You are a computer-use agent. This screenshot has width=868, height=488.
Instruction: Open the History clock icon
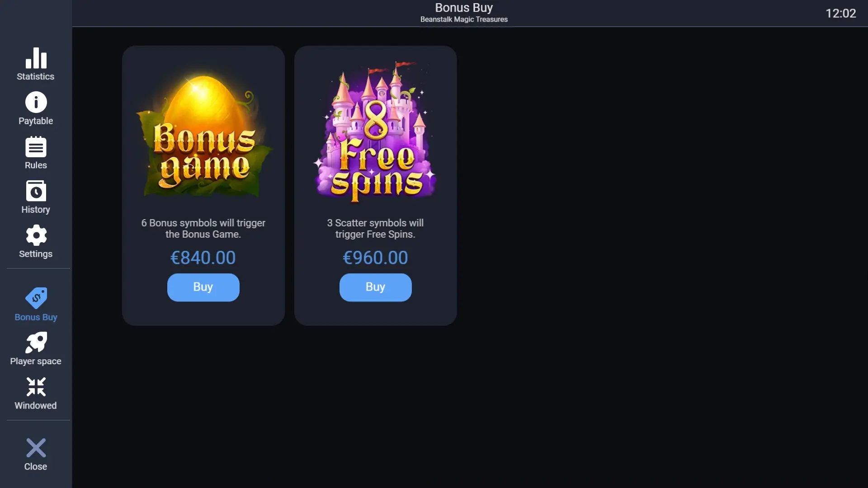pyautogui.click(x=36, y=191)
